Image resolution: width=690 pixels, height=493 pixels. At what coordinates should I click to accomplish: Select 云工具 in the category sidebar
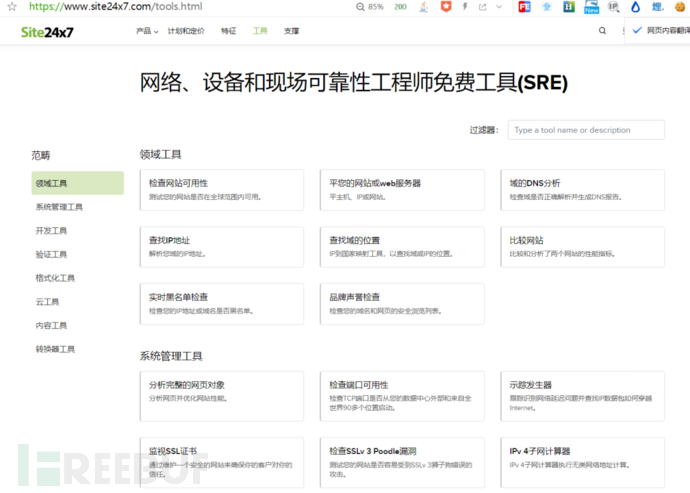pos(48,302)
